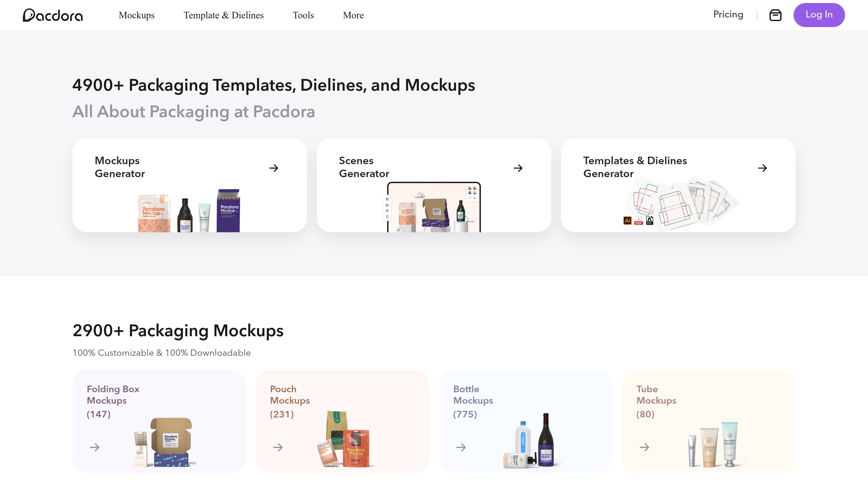Go to the Pricing page
The width and height of the screenshot is (868, 482).
pyautogui.click(x=728, y=14)
